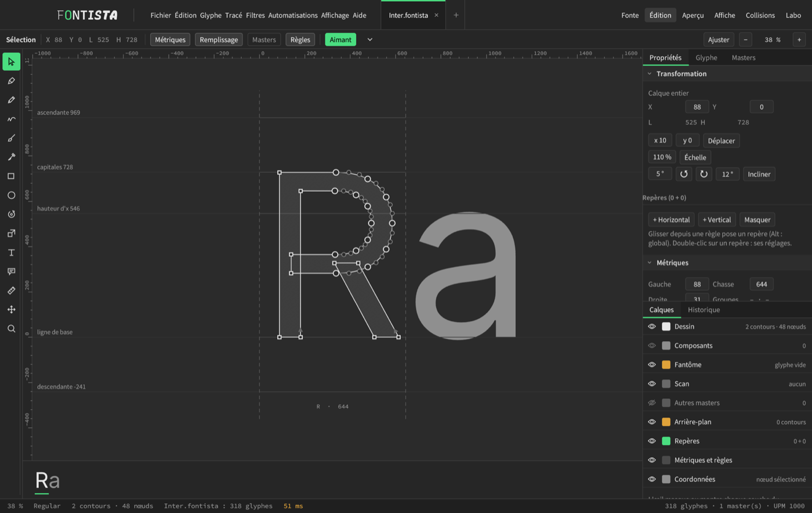Select the spiral-circle tool below the ellipse
The height and width of the screenshot is (513, 812).
tap(11, 214)
